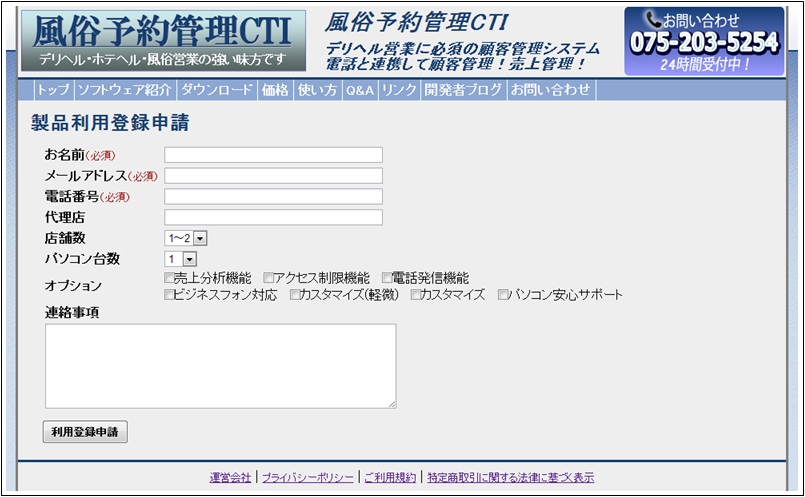Screen dimensions: 805x497
Task: Enable the 売上分析機能 checkbox
Action: [168, 278]
